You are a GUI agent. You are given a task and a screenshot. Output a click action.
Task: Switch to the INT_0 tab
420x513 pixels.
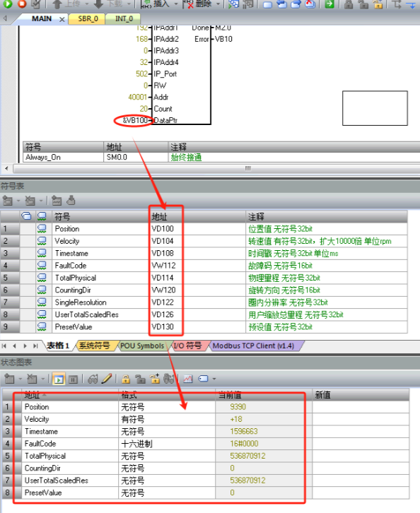click(124, 19)
